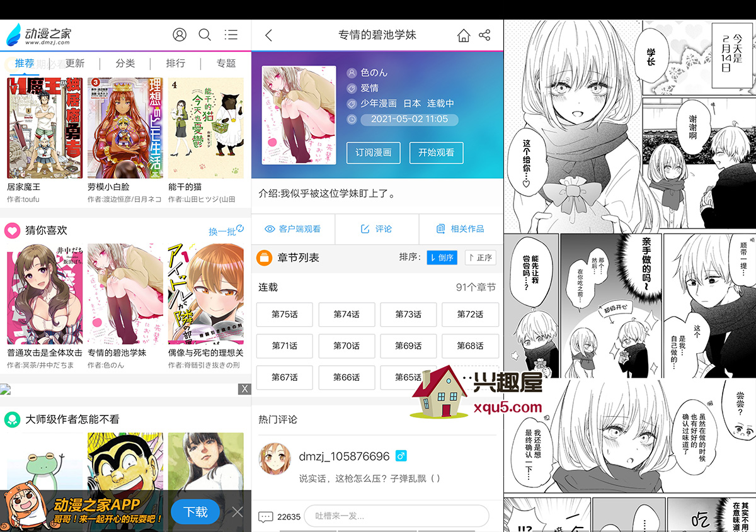Open 偶像与死宅的理想关 cover
756x532 pixels.
(206, 294)
